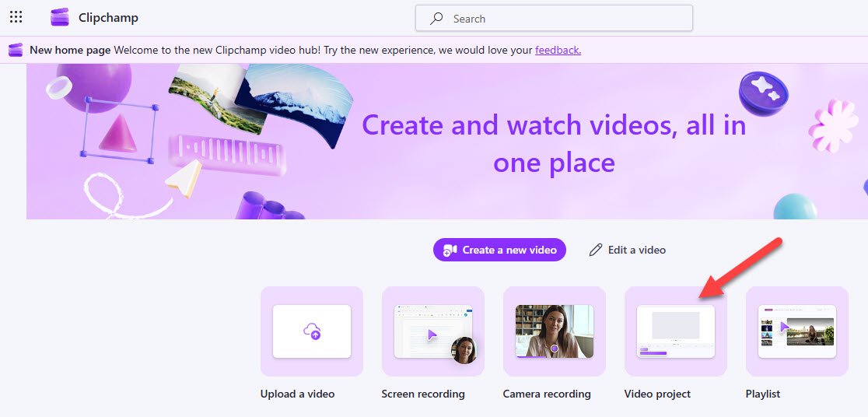Image resolution: width=868 pixels, height=417 pixels.
Task: Open the Camera recording card thumbnail
Action: (554, 331)
